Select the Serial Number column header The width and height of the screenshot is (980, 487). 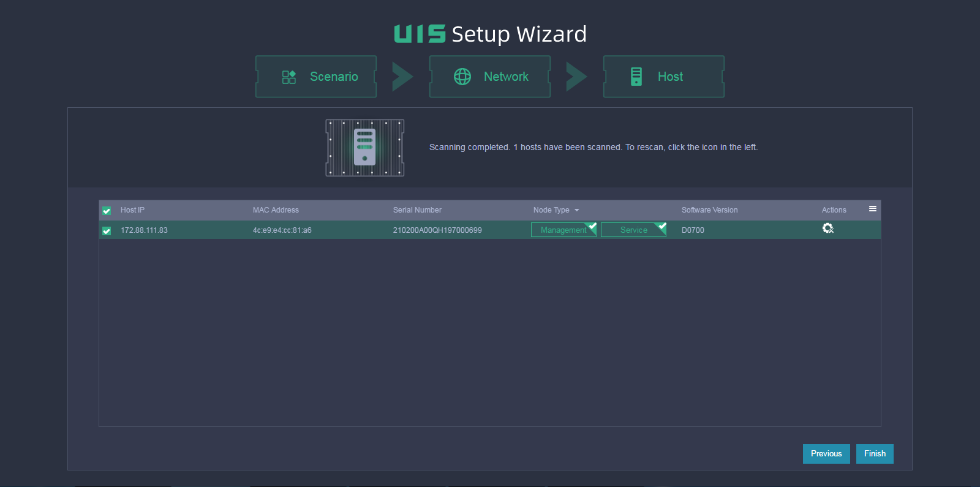coord(417,210)
